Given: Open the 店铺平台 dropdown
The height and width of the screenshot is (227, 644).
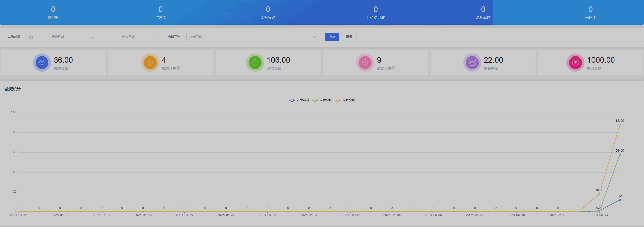Looking at the screenshot, I should pos(253,37).
